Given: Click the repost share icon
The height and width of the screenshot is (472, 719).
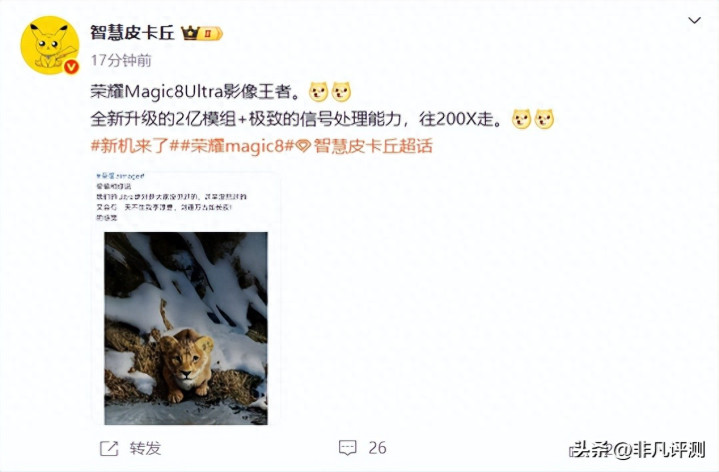Looking at the screenshot, I should 109,448.
